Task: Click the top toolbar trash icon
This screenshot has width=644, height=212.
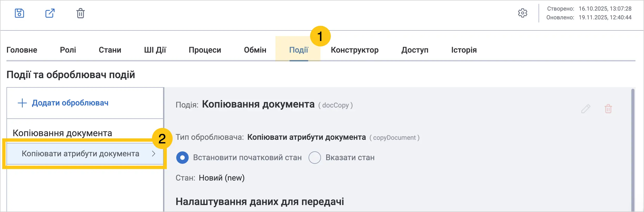Action: (80, 13)
